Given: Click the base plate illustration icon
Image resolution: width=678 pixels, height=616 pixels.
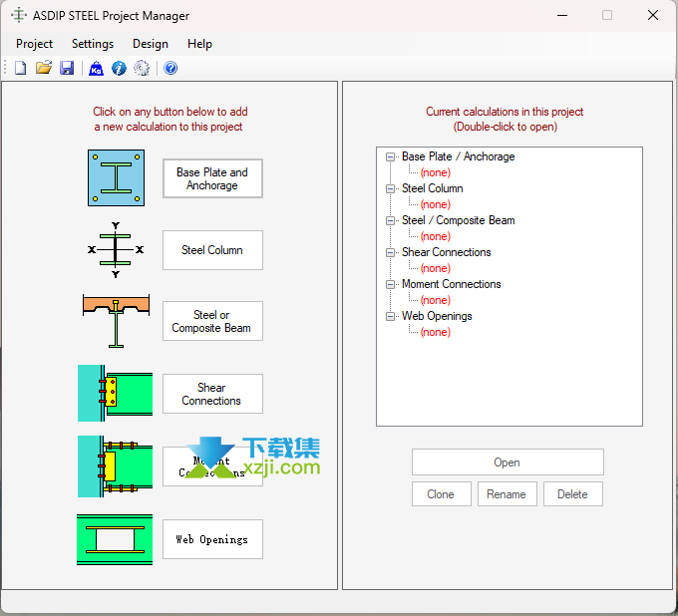Looking at the screenshot, I should [116, 177].
